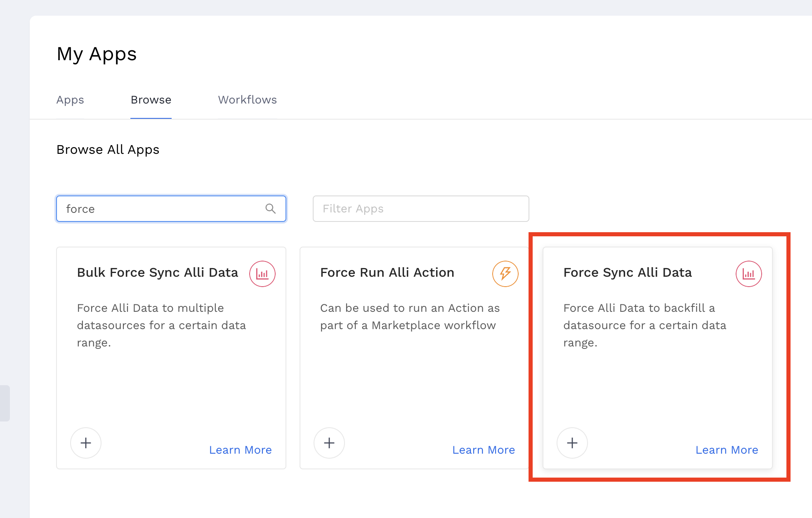Viewport: 812px width, 518px height.
Task: Learn More about Force Run Alli Action
Action: pyautogui.click(x=484, y=450)
